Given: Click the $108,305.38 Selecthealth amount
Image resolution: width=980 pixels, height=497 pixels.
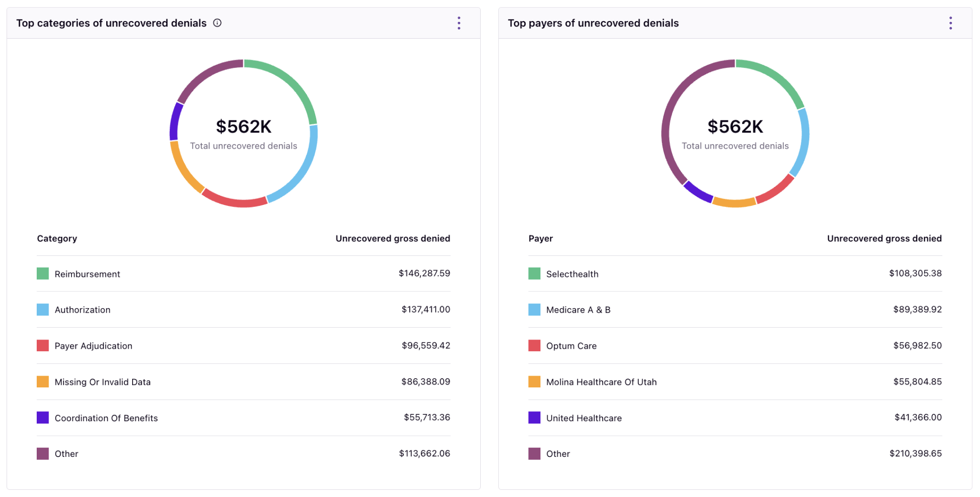Looking at the screenshot, I should click(x=915, y=273).
